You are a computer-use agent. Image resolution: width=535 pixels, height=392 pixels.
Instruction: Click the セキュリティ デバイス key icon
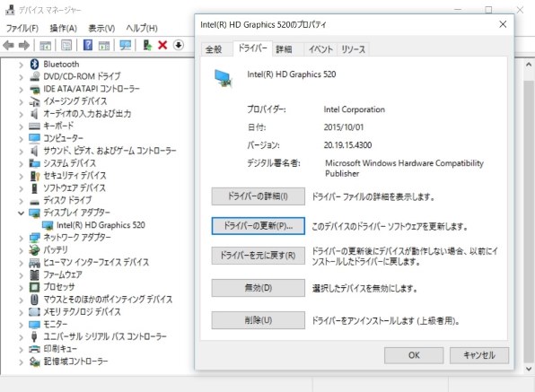[34, 176]
